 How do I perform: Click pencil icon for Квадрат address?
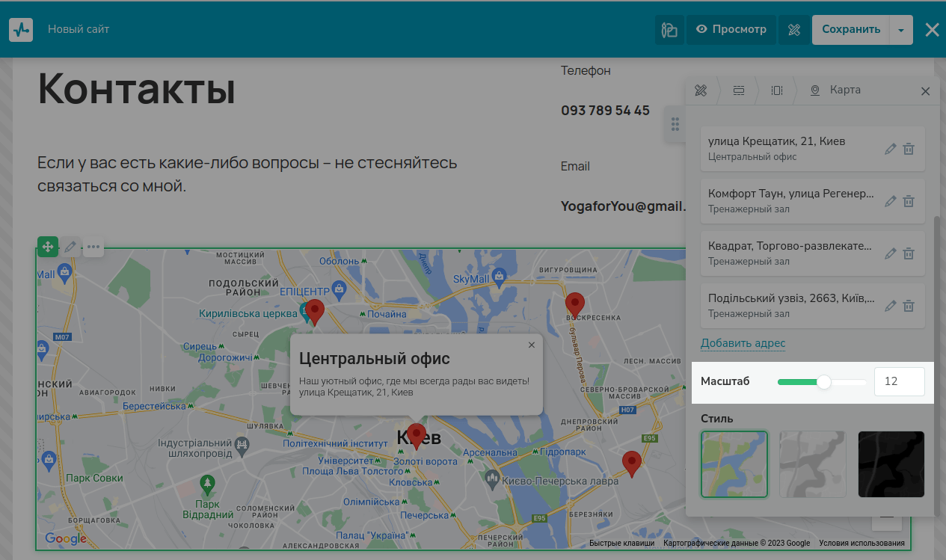tap(890, 253)
